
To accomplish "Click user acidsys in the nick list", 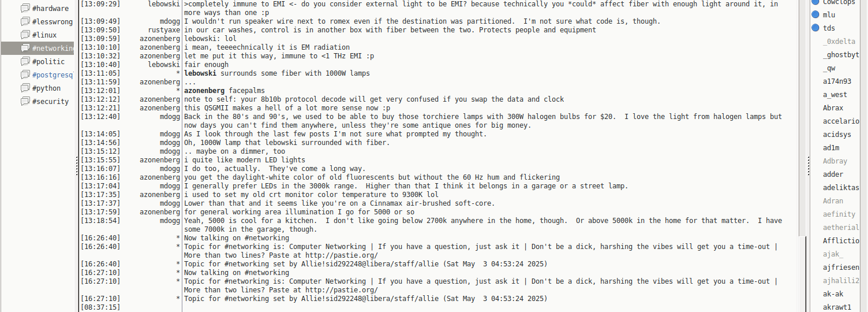I will pyautogui.click(x=837, y=134).
